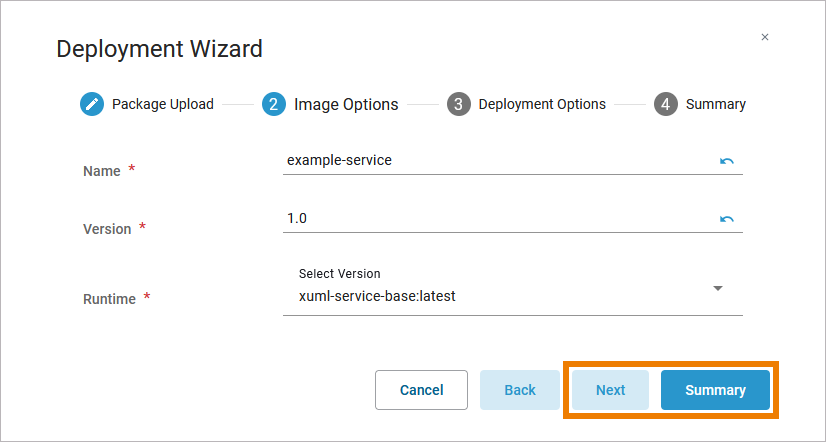Click the Back button
The image size is (826, 442).
point(520,390)
